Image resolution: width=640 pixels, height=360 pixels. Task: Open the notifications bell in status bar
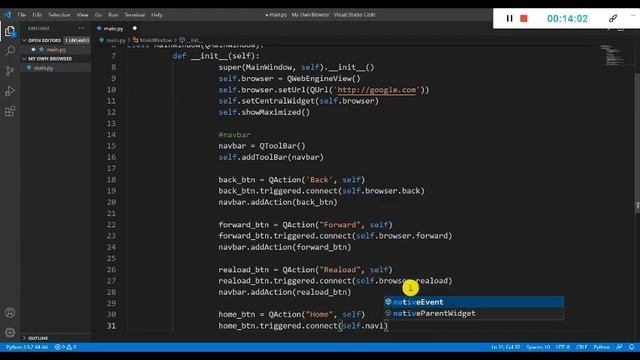click(x=631, y=347)
